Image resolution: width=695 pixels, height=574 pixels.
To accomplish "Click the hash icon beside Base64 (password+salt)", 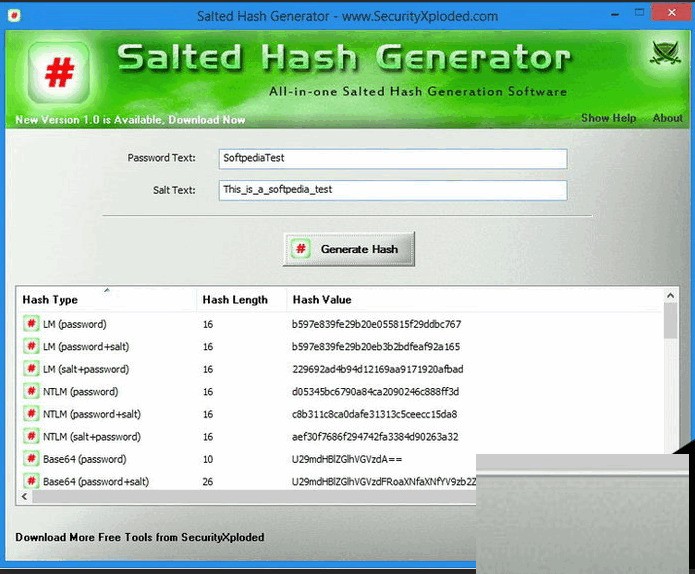I will click(x=31, y=481).
